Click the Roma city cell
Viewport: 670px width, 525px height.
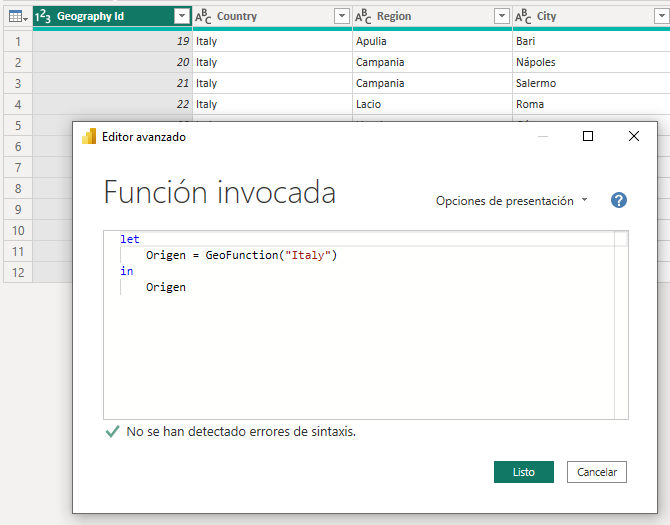tap(591, 104)
